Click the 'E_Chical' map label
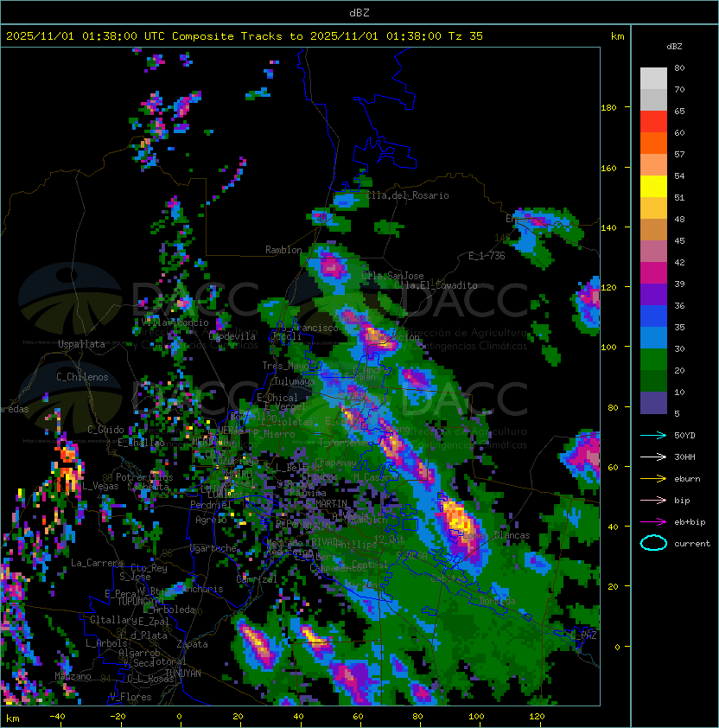 (277, 398)
